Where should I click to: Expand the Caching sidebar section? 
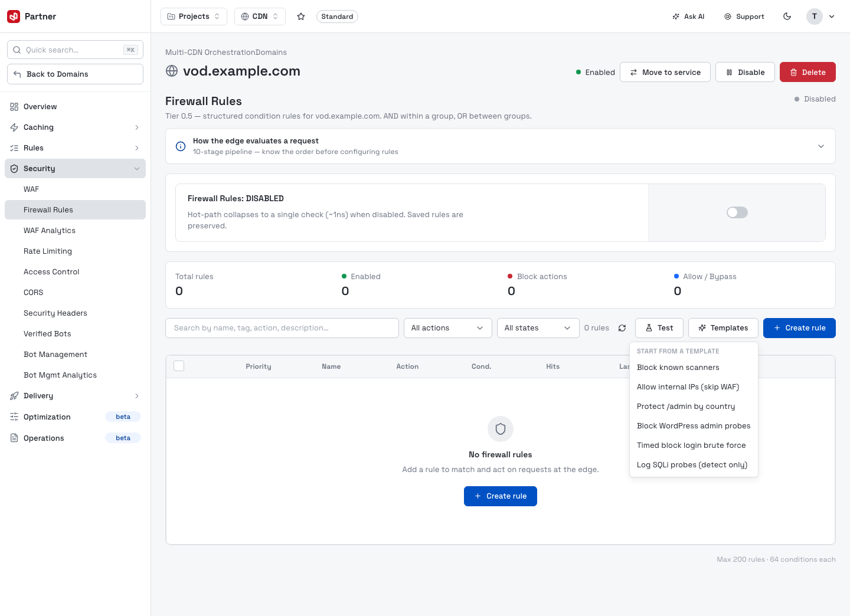pos(137,127)
